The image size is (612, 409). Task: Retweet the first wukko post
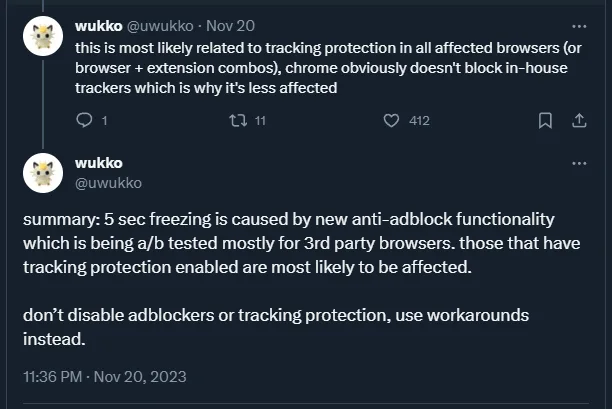click(x=237, y=120)
